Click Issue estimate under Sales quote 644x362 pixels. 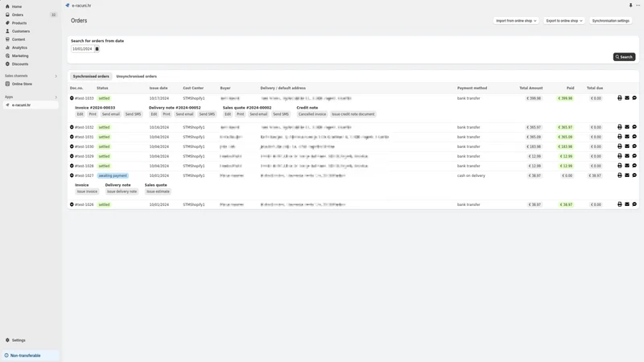coord(158,191)
